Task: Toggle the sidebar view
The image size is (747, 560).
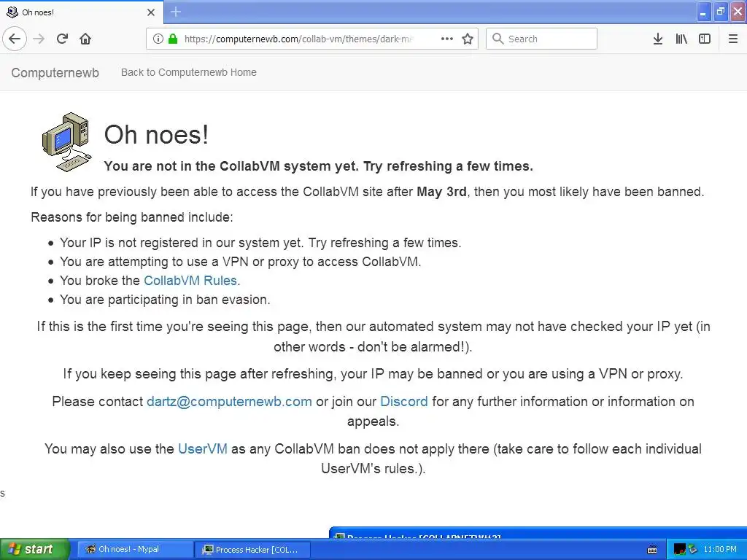Action: pos(705,39)
